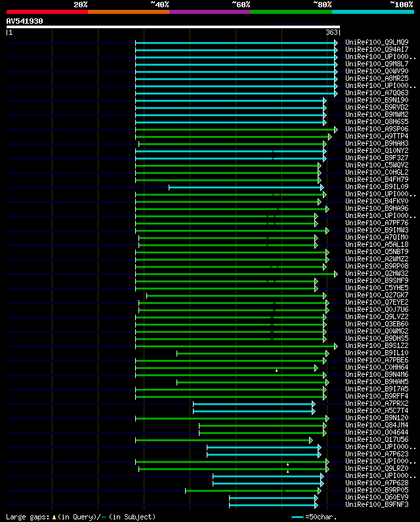Screen dimensions: 420x522
Task: Click the AV541930 query name label
Action: [25, 21]
